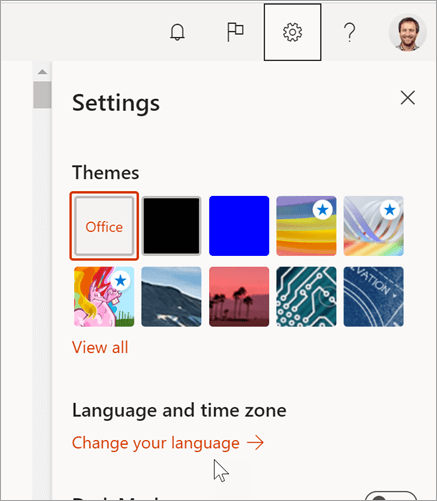Click the View all themes link
This screenshot has height=501, width=437.
(100, 348)
